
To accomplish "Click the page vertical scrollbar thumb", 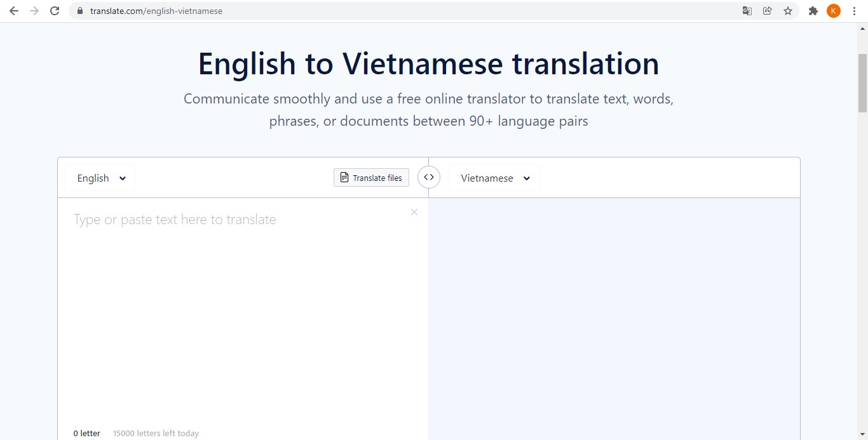I will click(862, 83).
